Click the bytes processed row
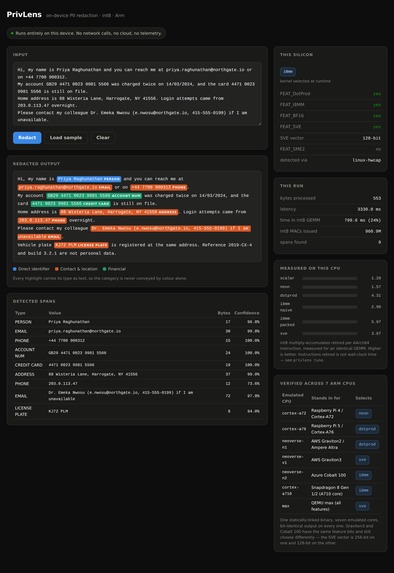The image size is (394, 573). [330, 198]
